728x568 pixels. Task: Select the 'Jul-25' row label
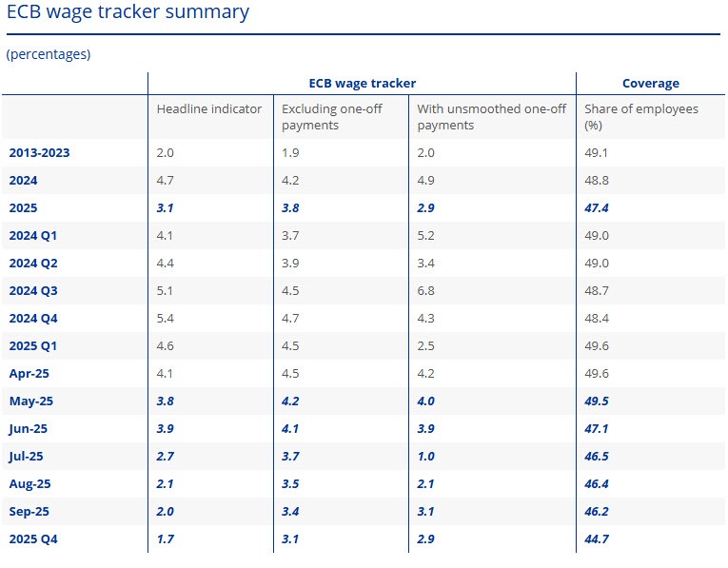coord(28,457)
